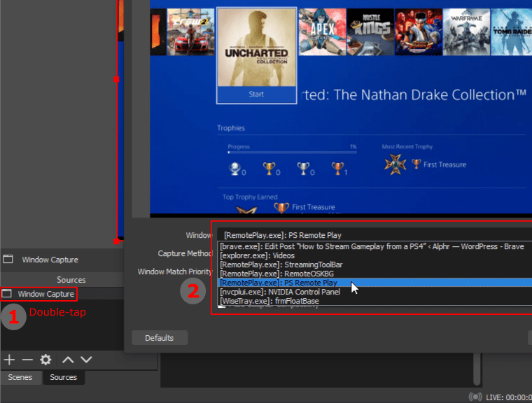This screenshot has width=532, height=403.
Task: Open the Window dropdown showing PS Remote Play
Action: (x=374, y=235)
